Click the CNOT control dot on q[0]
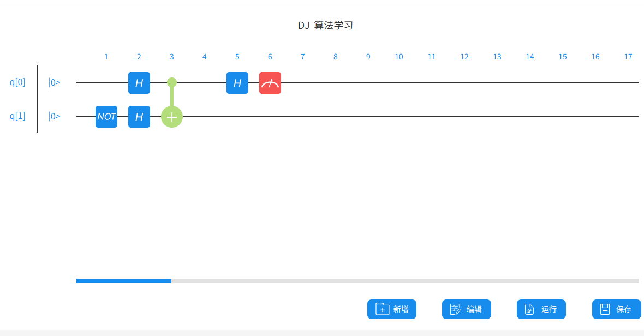 click(172, 82)
